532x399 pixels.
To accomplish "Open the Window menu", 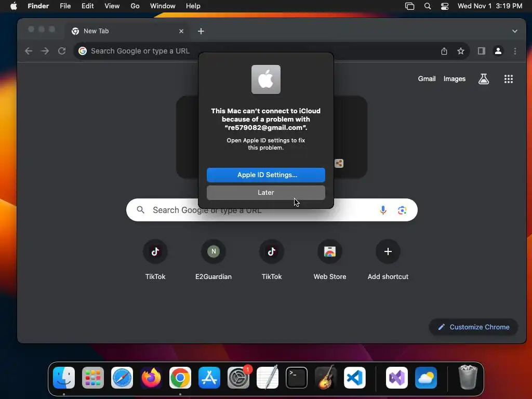I will (x=163, y=6).
